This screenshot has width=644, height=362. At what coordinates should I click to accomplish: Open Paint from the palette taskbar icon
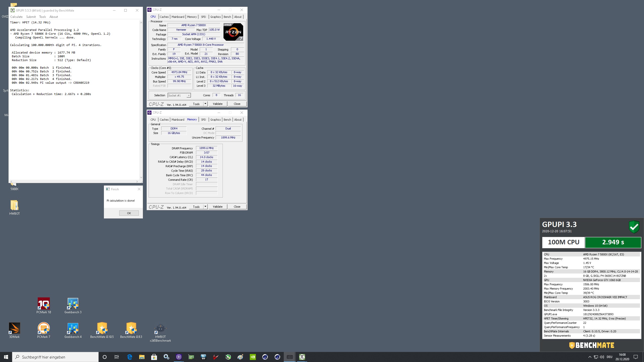(240, 357)
